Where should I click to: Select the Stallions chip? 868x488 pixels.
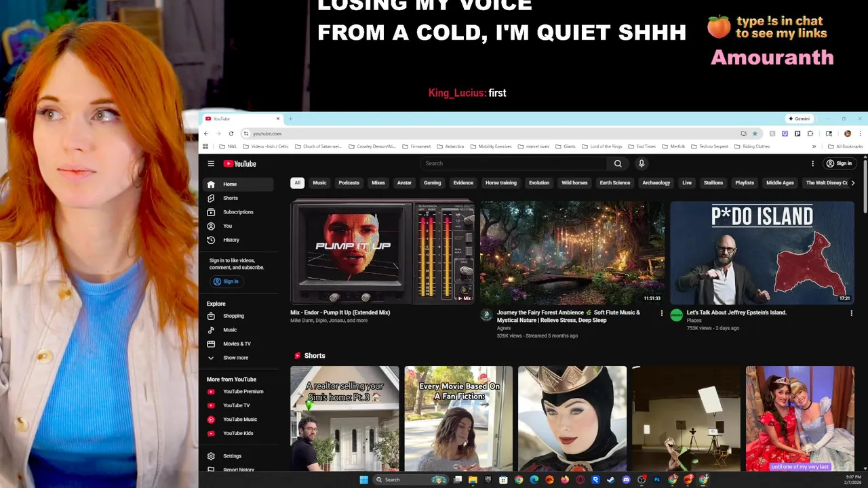point(713,183)
